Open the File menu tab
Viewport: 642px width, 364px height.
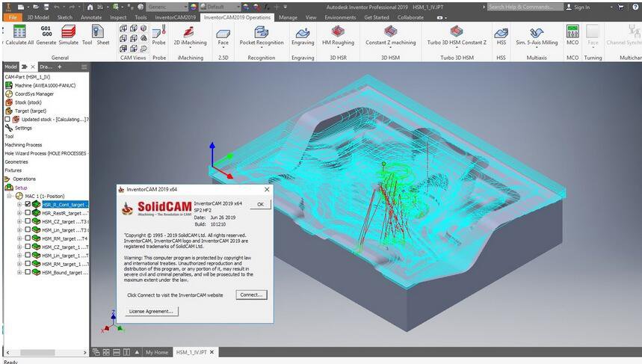coord(13,18)
